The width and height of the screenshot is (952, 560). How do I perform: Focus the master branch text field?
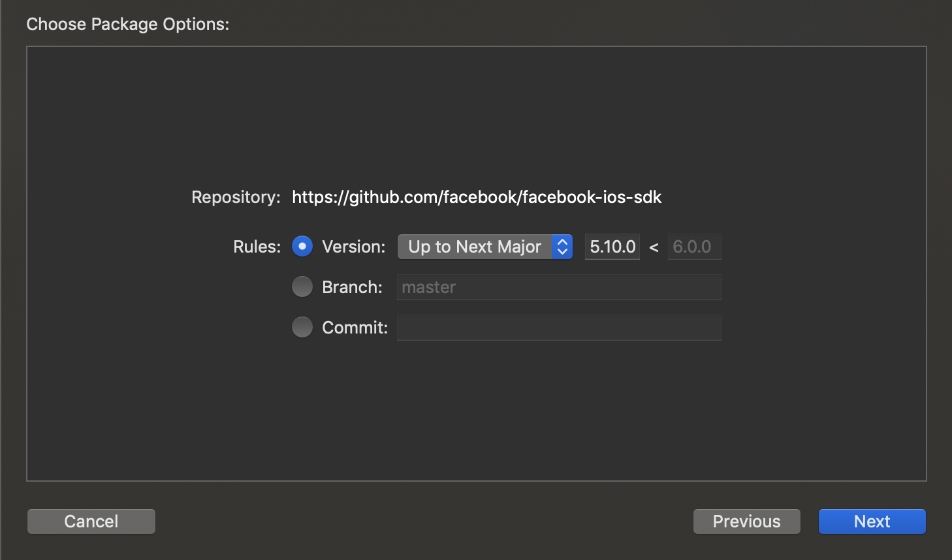(560, 287)
